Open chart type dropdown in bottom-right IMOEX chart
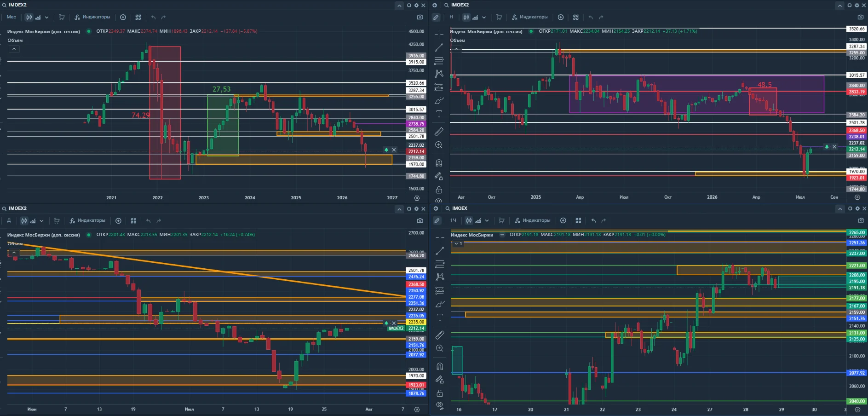The width and height of the screenshot is (868, 416). tap(487, 221)
